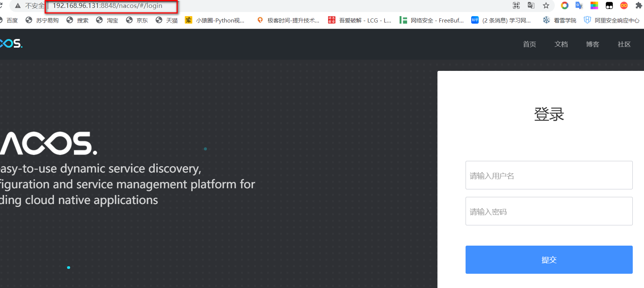Open the 极客时间-提升技术 bookmark

coord(288,20)
